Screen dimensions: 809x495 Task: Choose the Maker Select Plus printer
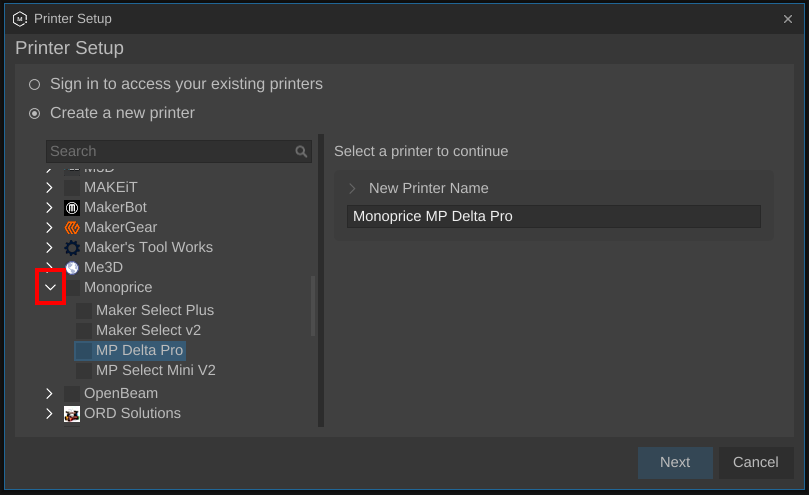(x=155, y=310)
